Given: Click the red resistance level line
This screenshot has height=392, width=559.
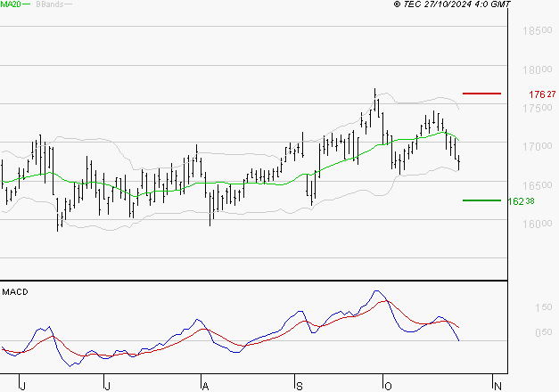Looking at the screenshot, I should (481, 94).
